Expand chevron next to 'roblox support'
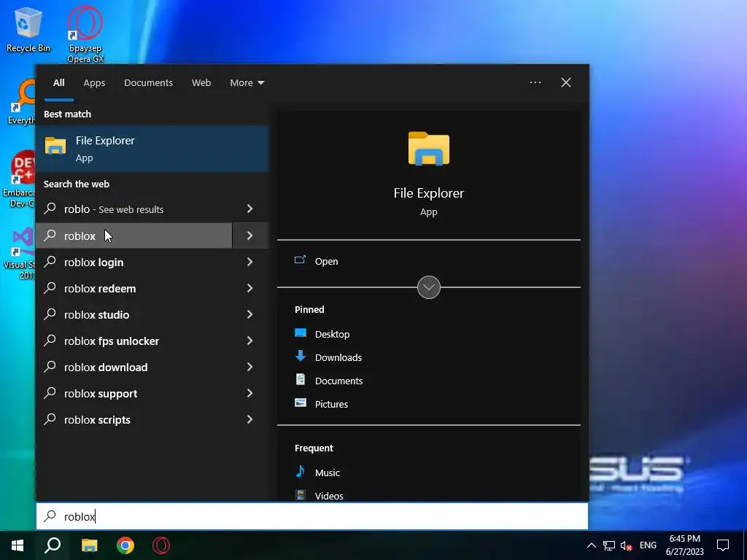This screenshot has height=560, width=747. pyautogui.click(x=250, y=392)
